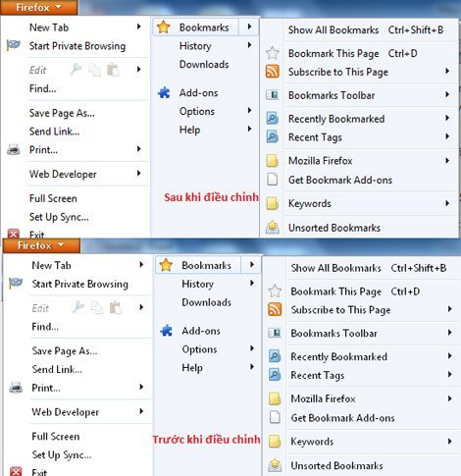Click the Add-ons puzzle icon in the lower menu
The image size is (461, 476).
pos(167,331)
